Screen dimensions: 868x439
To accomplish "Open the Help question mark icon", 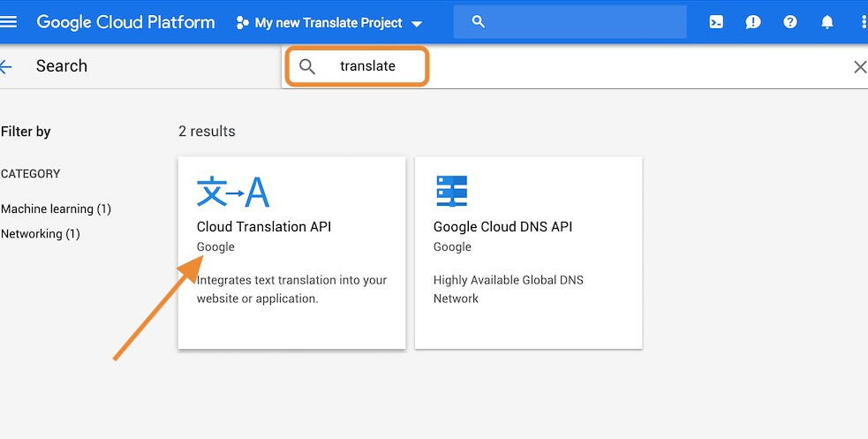I will point(790,22).
